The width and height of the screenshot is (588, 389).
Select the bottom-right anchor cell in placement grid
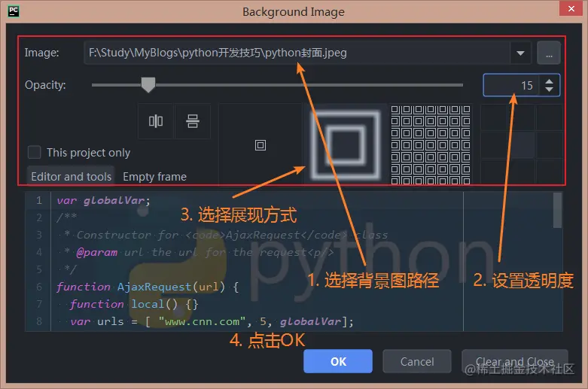click(549, 172)
